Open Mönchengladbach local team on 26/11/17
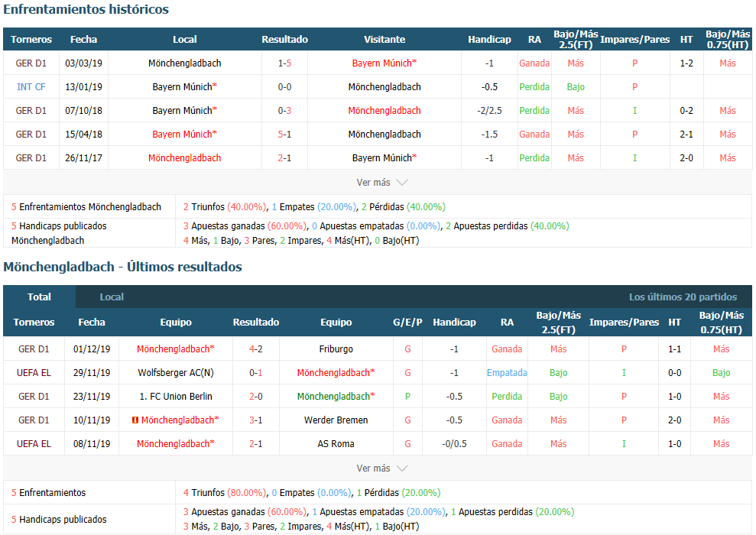Screen dimensions: 756x535 click(x=185, y=157)
